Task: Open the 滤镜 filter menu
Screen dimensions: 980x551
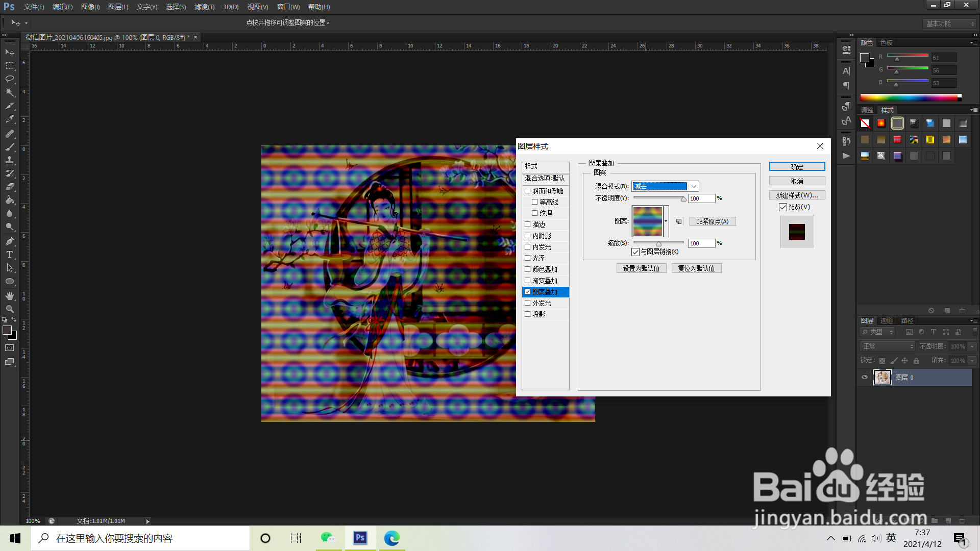Action: pos(204,7)
